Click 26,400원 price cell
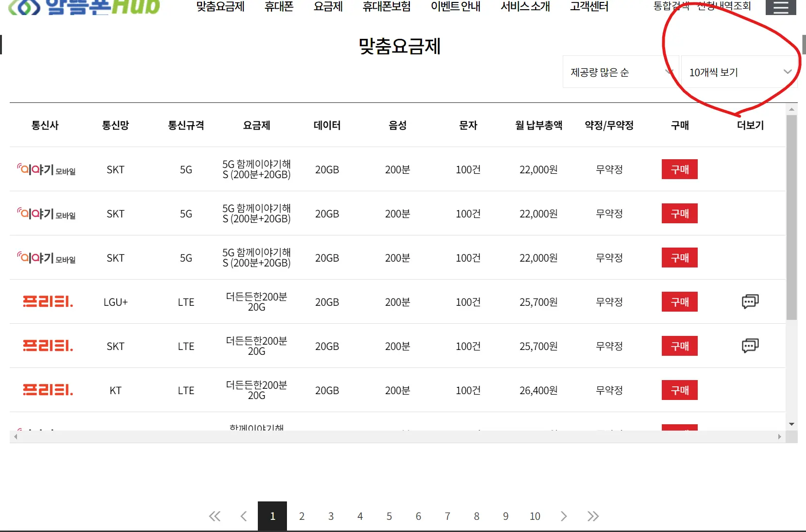This screenshot has width=806, height=532. 538,390
